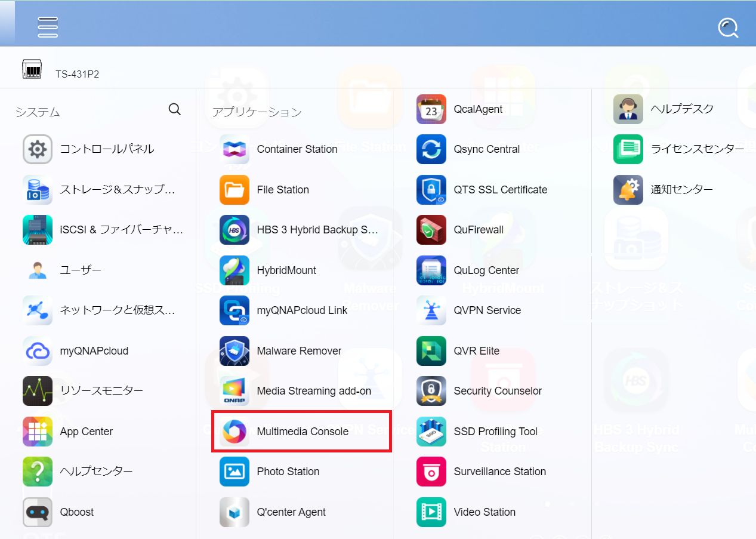Click the システム section heading

(38, 112)
